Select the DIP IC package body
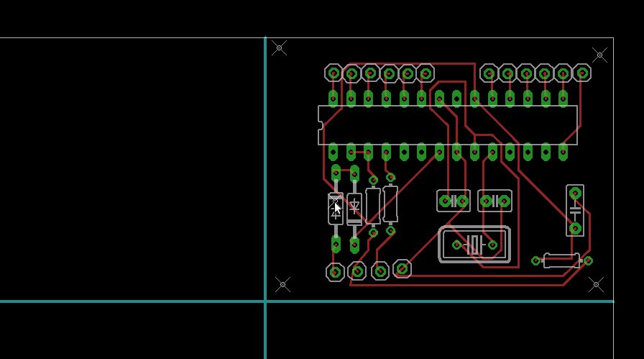644x359 pixels. pyautogui.click(x=447, y=125)
